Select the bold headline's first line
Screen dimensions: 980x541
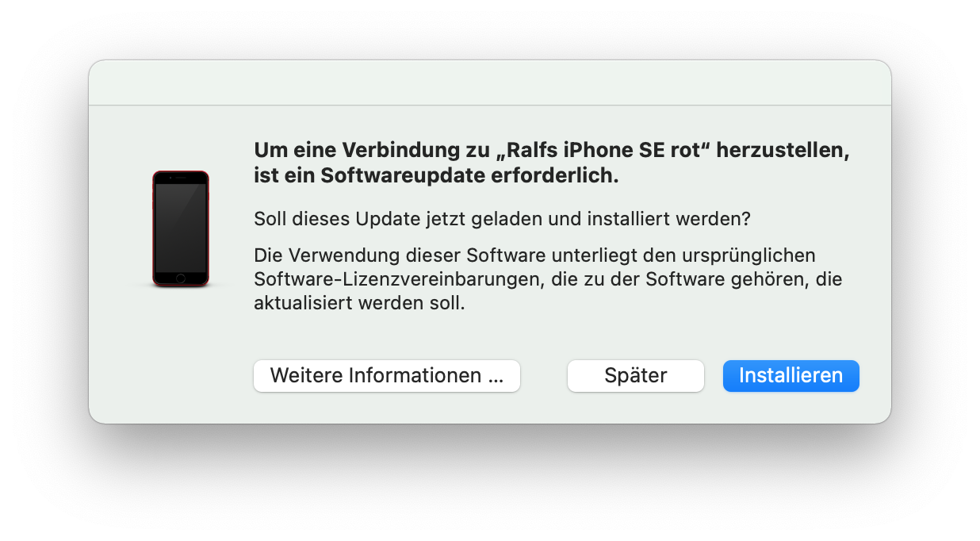tap(551, 151)
